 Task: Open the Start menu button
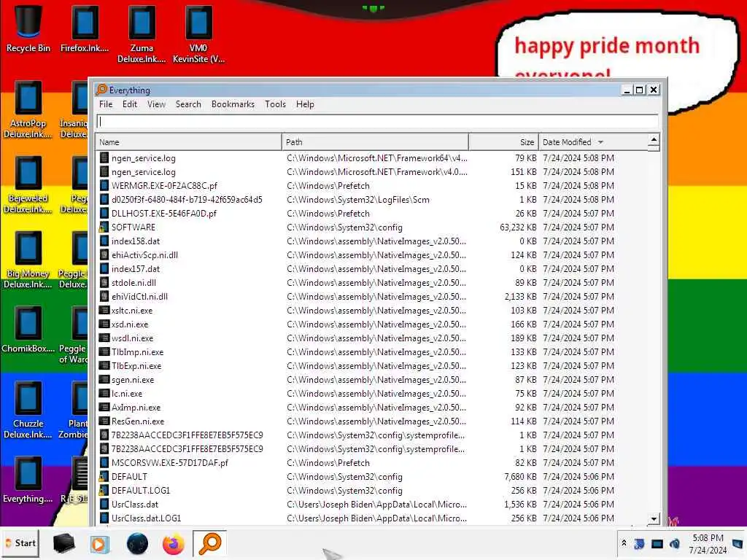tap(21, 543)
